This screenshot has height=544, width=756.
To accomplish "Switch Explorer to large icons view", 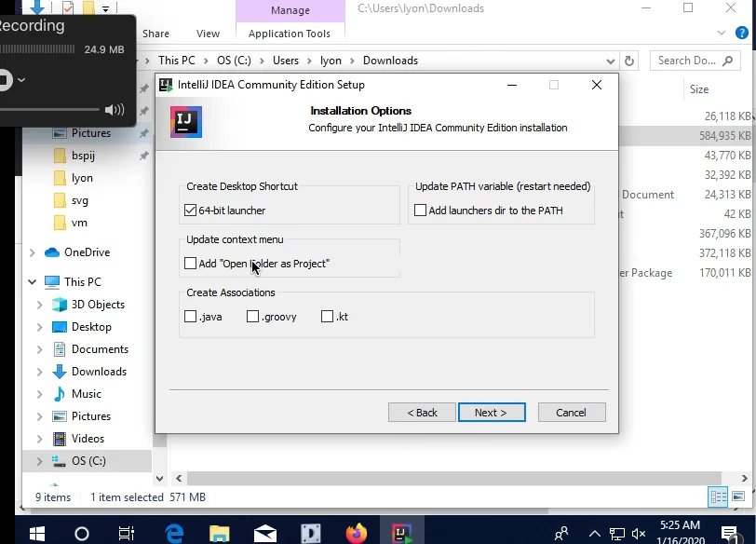I will click(738, 496).
